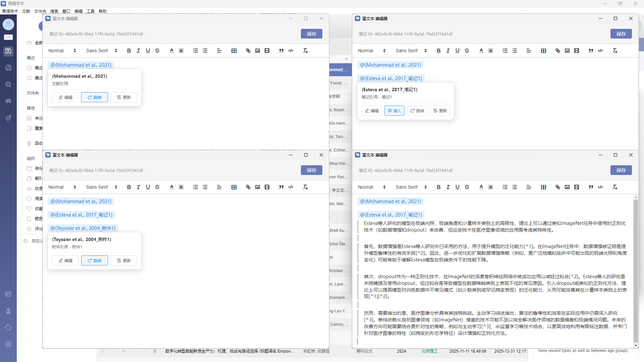Open the 工具 menu
644x362 pixels.
[x=90, y=11]
